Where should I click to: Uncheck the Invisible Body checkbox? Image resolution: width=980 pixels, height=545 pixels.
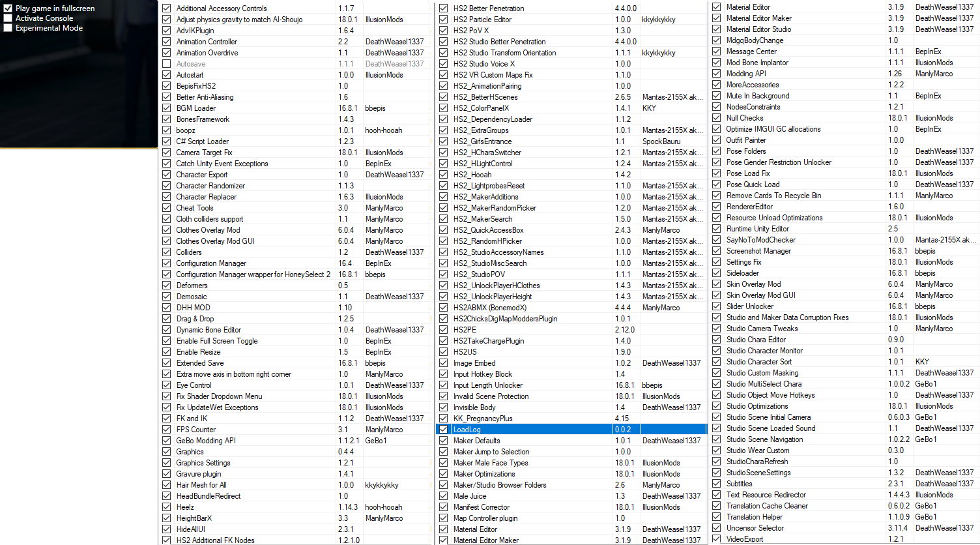tap(444, 407)
